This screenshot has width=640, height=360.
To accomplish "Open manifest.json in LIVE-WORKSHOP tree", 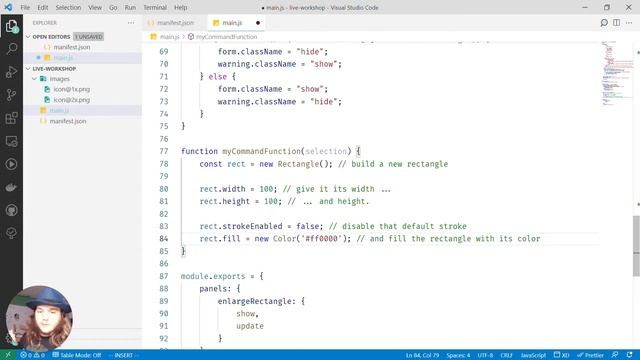I will (68, 121).
